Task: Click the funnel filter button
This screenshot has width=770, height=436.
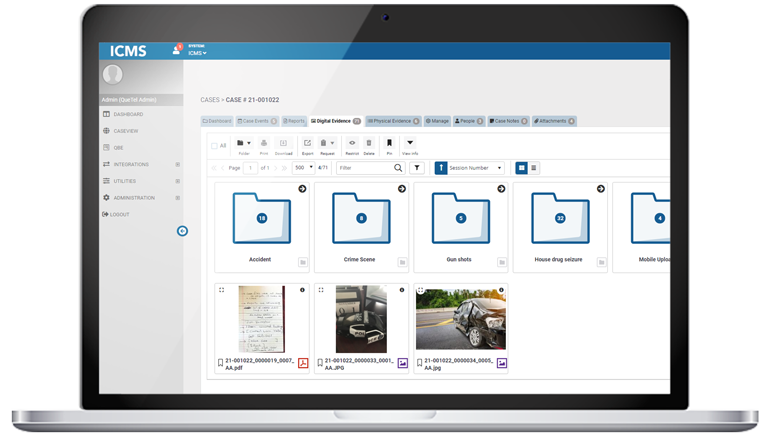Action: (x=417, y=168)
